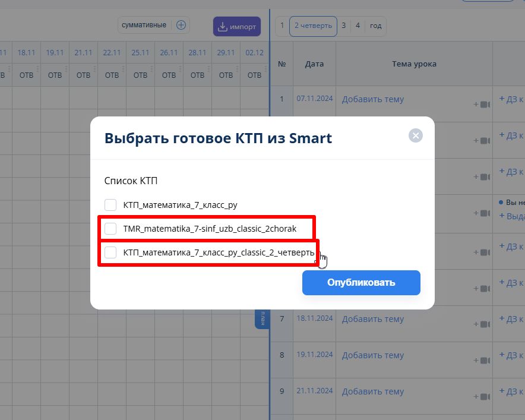
Task: Switch to quarter 3 tab
Action: pos(343,26)
